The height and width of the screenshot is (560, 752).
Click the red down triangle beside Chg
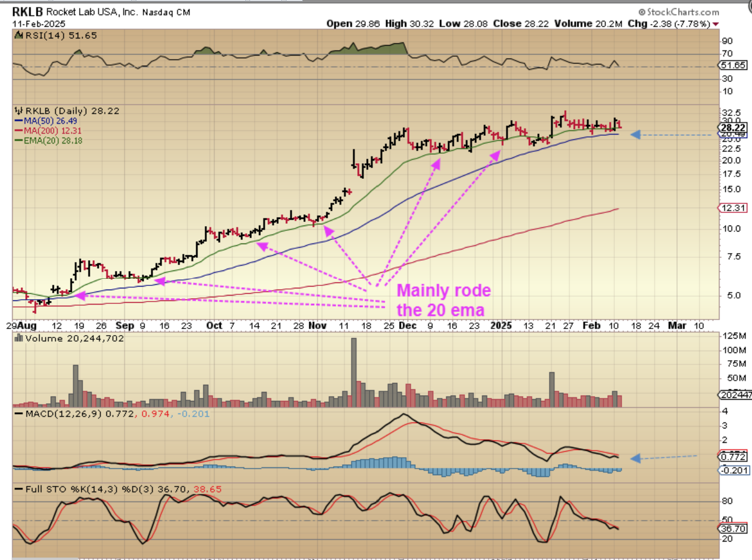pyautogui.click(x=716, y=24)
